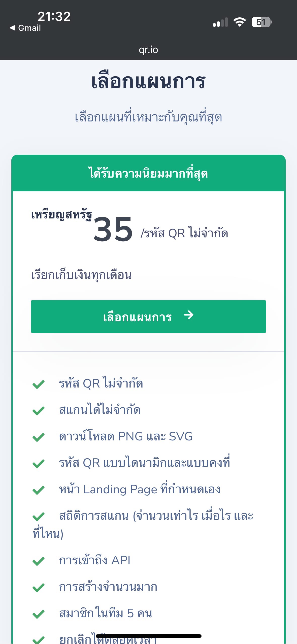Tap the home indicator bar
The width and height of the screenshot is (297, 644).
pos(148,636)
